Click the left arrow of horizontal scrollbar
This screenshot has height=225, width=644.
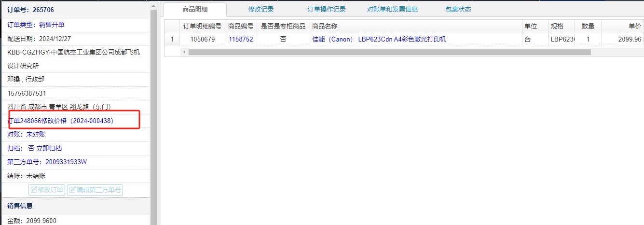(184, 52)
